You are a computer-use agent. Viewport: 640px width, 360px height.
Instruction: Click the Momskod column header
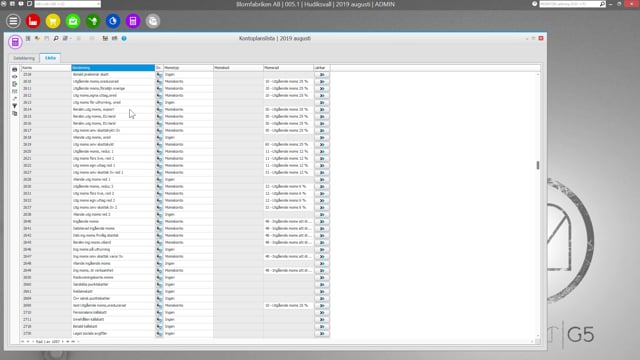[x=238, y=68]
